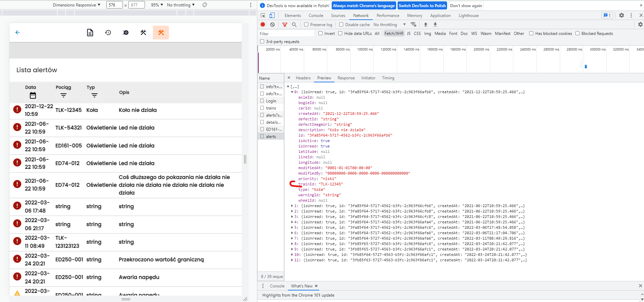Viewport: 644px width, 302px height.
Task: Open the Headers tab of request
Action: [303, 78]
